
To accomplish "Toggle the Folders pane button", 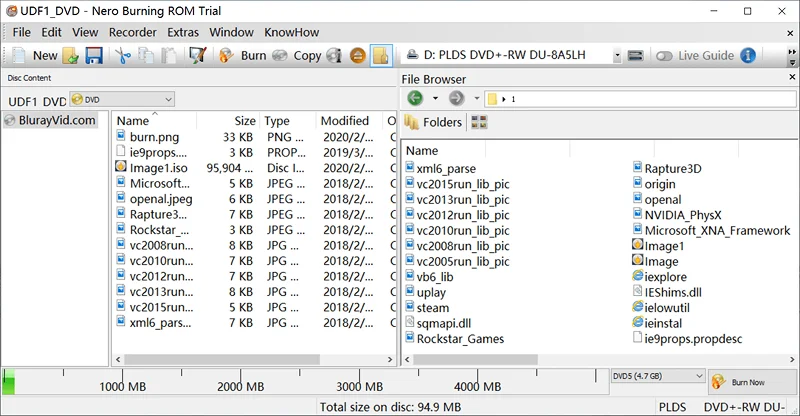I will click(x=433, y=123).
